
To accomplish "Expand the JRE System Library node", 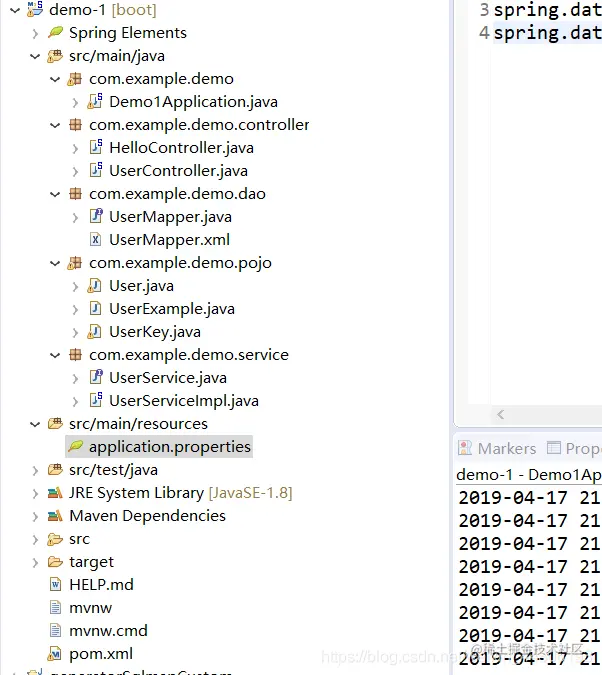I will coord(35,493).
